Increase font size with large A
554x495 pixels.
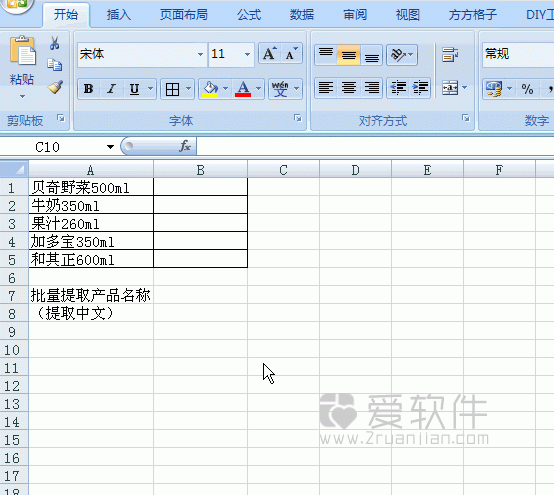269,54
